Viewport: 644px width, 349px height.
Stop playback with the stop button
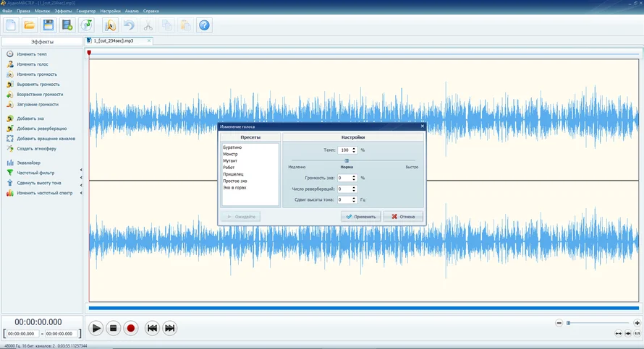point(114,328)
